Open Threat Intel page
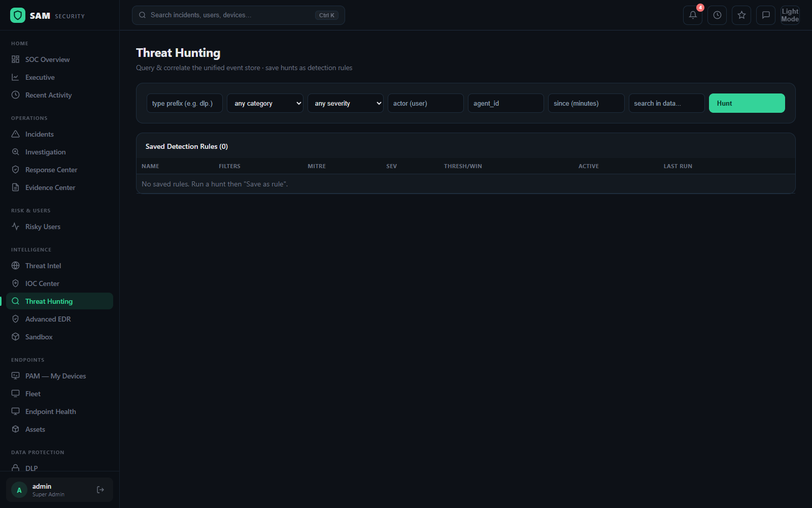This screenshot has width=812, height=508. pos(59,266)
